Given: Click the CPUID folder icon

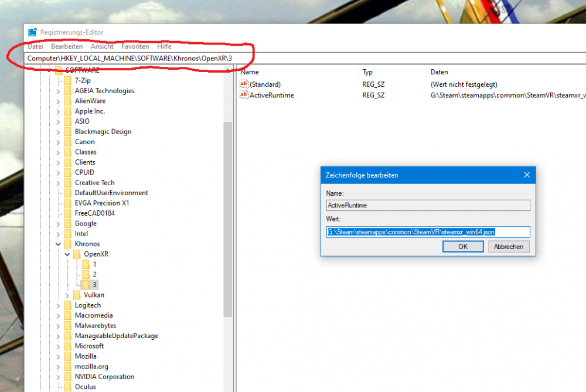Looking at the screenshot, I should pos(67,173).
